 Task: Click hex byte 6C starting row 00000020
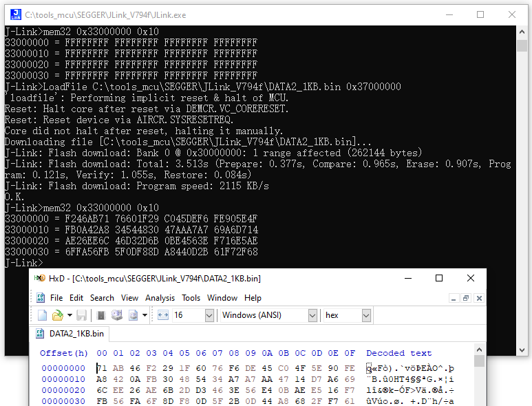102,390
